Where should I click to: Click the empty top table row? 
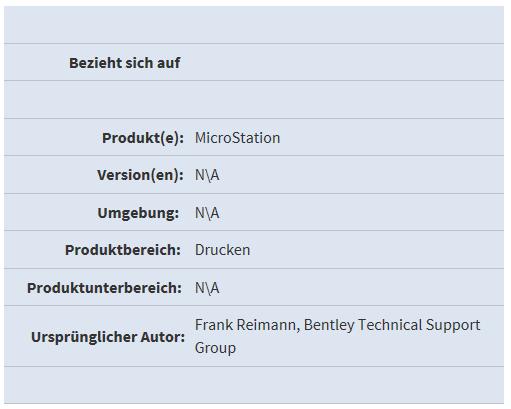[254, 25]
